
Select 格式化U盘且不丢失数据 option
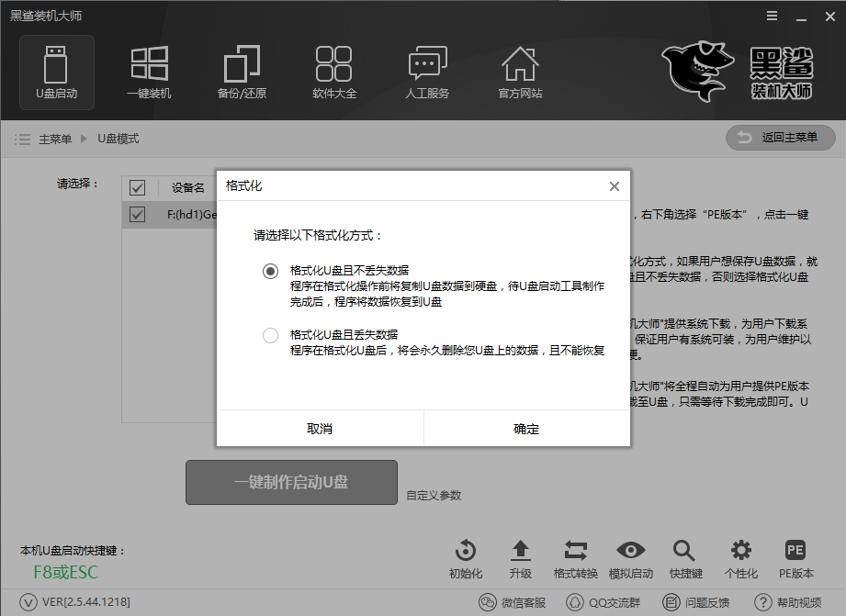click(270, 272)
